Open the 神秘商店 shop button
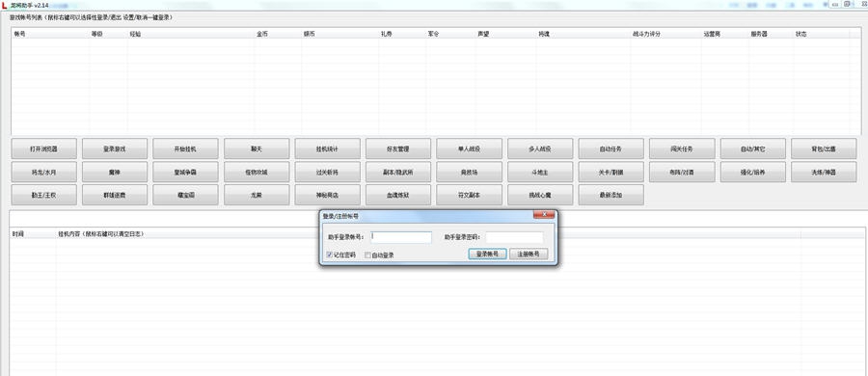 click(x=327, y=195)
